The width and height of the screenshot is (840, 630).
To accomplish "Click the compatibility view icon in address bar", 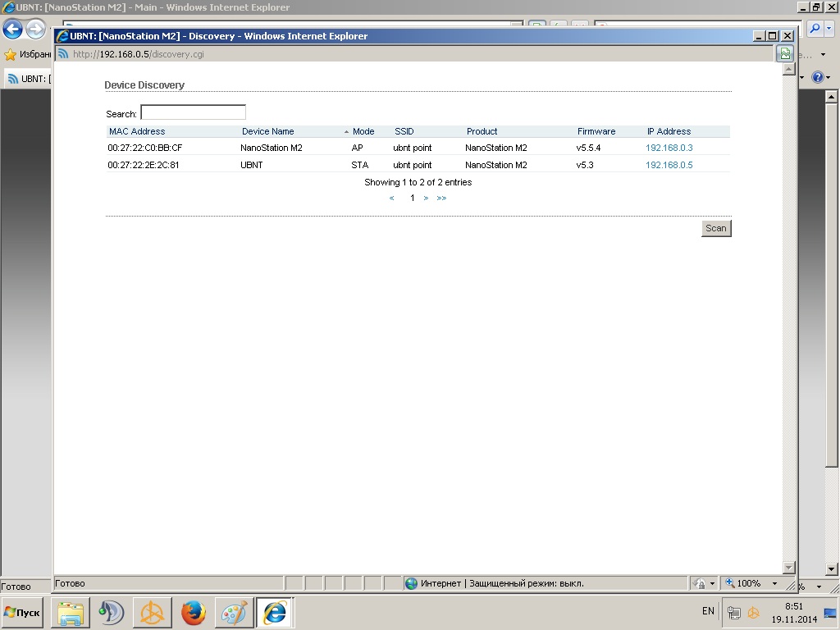I will click(x=785, y=54).
